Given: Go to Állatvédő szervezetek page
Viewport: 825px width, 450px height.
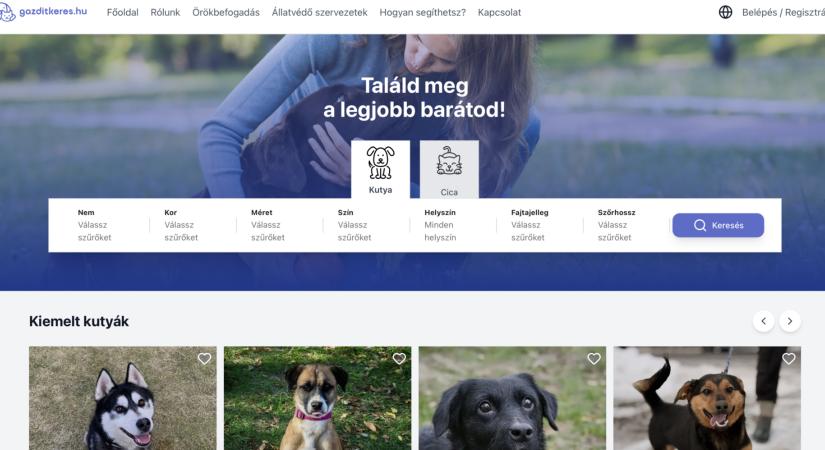Looking at the screenshot, I should [319, 12].
